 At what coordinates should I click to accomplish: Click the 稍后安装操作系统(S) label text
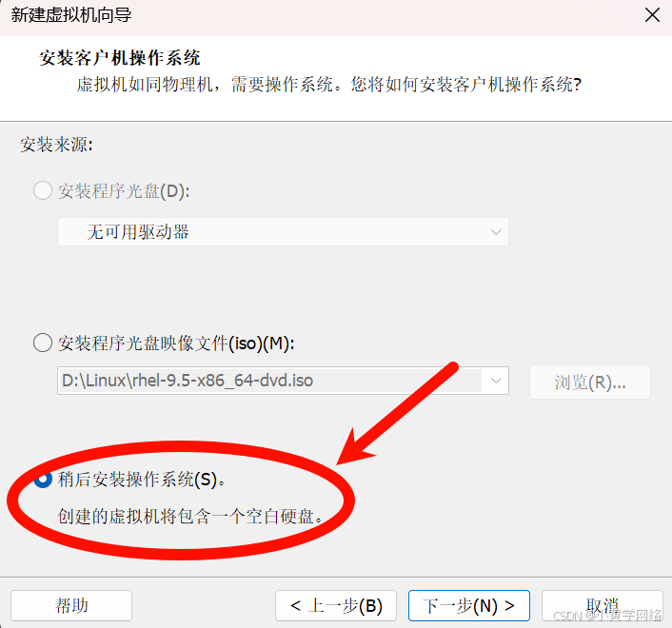[x=142, y=479]
